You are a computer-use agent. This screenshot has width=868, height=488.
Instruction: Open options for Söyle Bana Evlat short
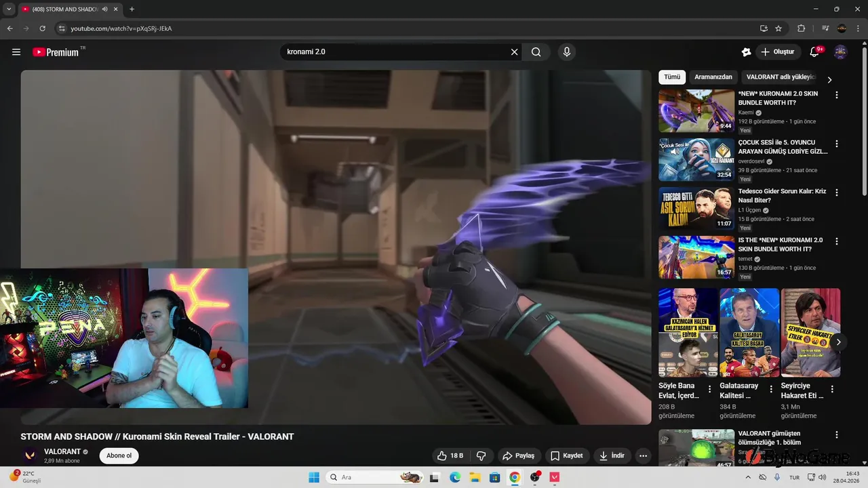(710, 389)
